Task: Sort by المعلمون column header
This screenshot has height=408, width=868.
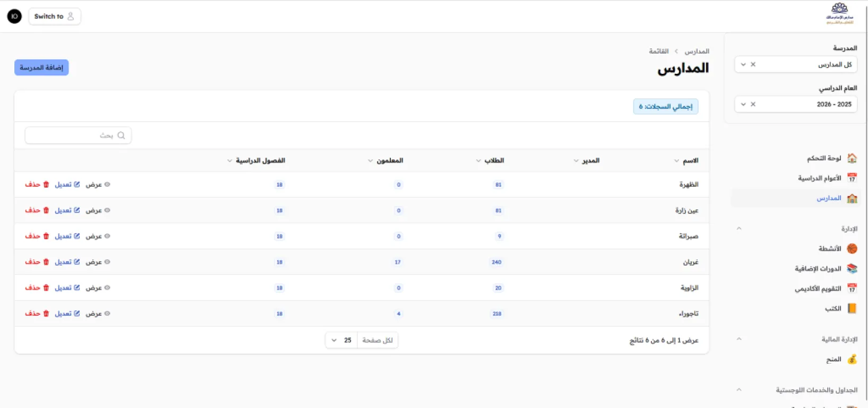Action: click(385, 160)
